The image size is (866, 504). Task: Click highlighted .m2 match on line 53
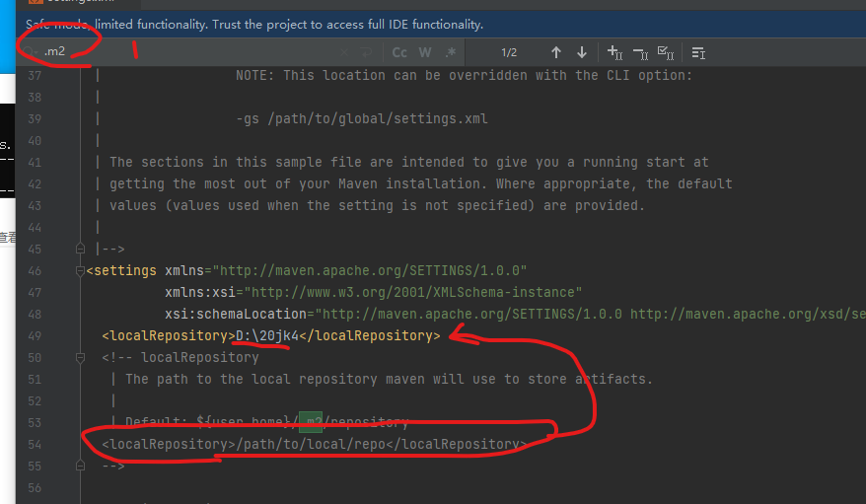(x=311, y=422)
